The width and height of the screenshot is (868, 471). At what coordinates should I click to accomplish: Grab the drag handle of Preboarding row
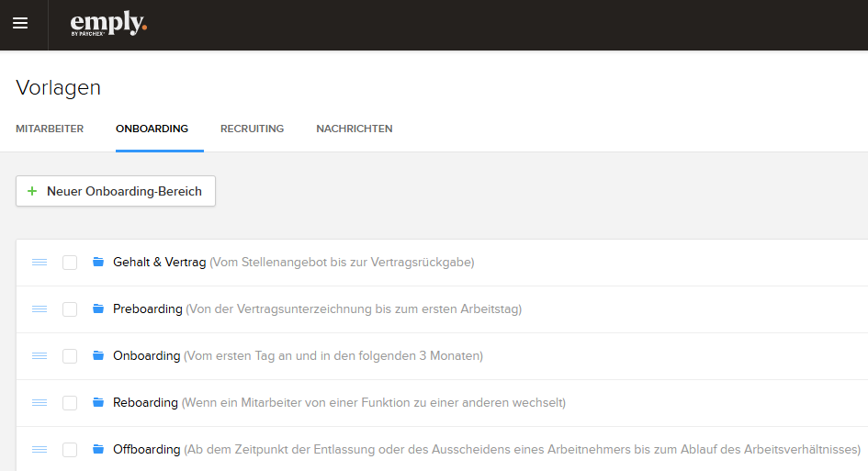pos(39,308)
